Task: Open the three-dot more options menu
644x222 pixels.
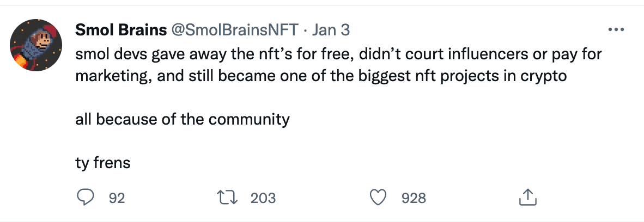Action: click(x=615, y=30)
